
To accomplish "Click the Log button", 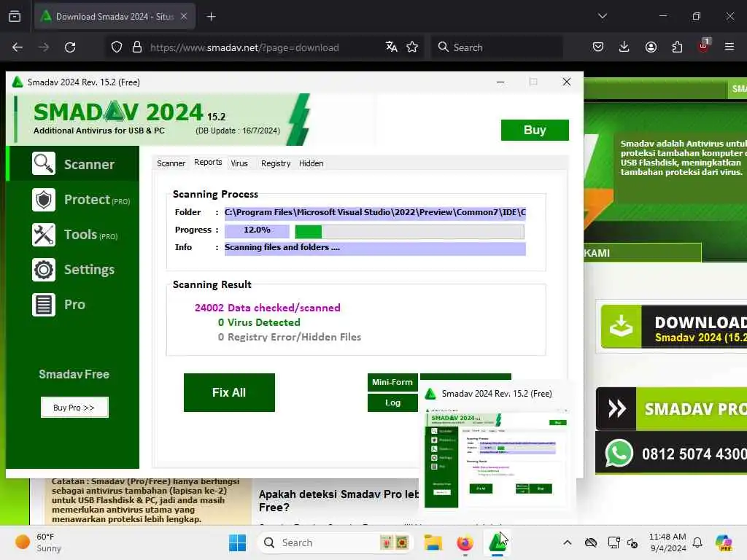I will tap(392, 402).
